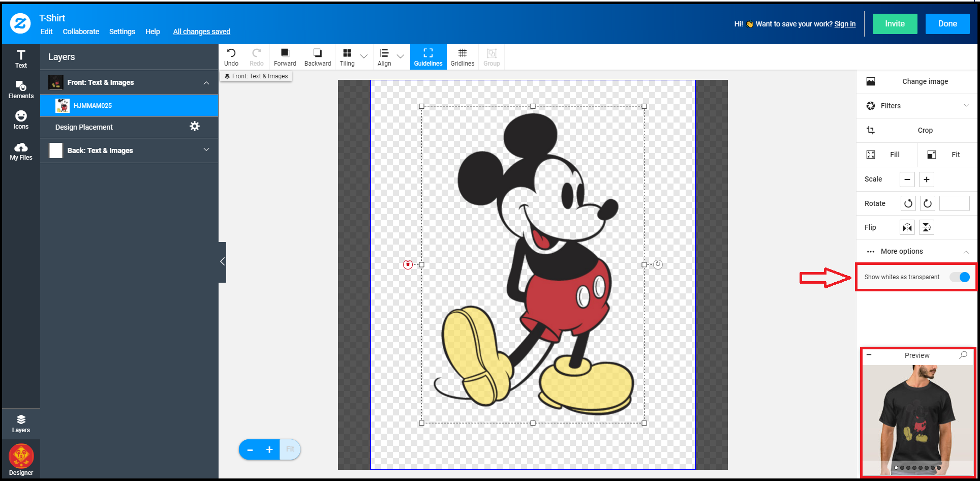Open the Tiling dropdown arrow
The image size is (980, 481).
point(364,56)
